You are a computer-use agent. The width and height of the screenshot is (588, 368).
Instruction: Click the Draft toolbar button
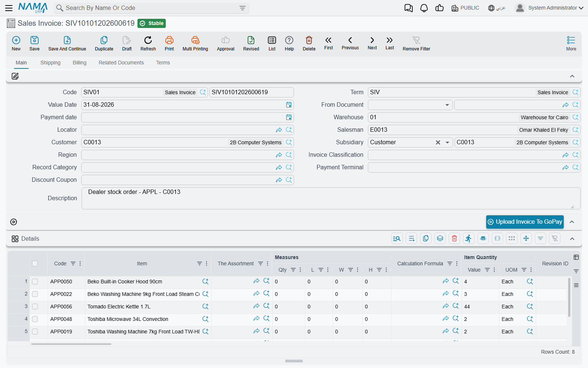tap(127, 43)
